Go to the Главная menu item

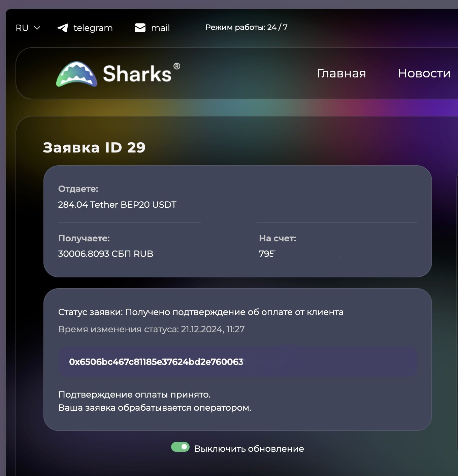click(341, 73)
